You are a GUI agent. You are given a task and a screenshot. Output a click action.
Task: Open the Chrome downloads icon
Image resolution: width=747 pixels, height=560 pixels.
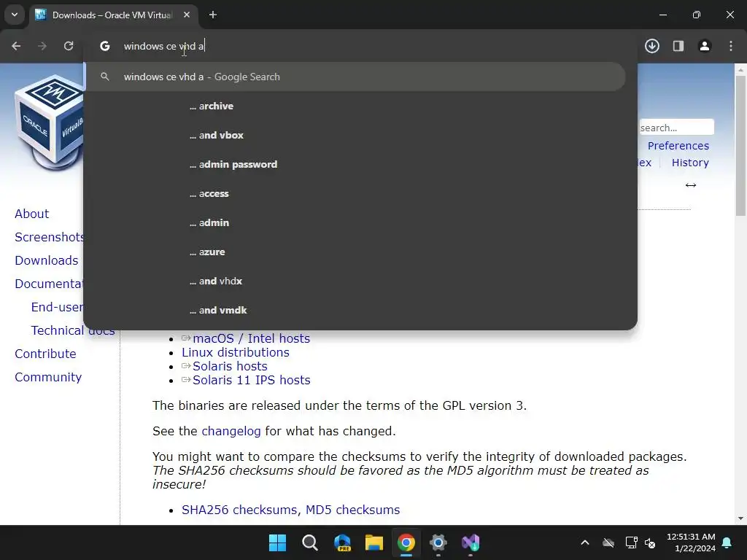pyautogui.click(x=652, y=46)
